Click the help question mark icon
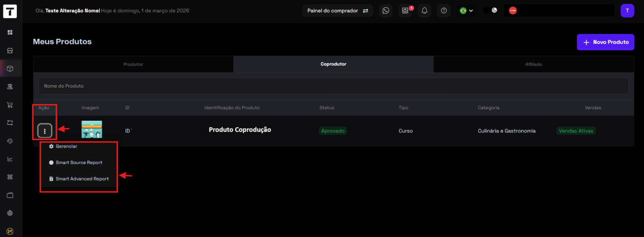The width and height of the screenshot is (644, 237). [444, 10]
